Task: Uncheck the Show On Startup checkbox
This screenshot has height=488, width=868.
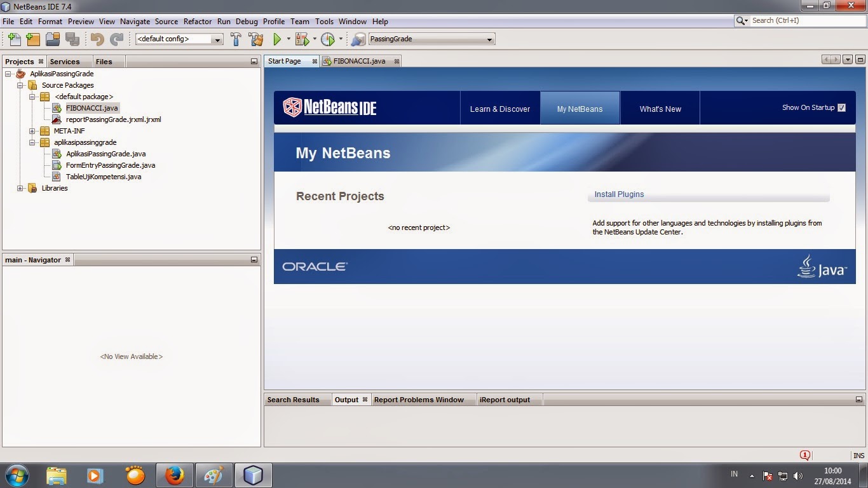Action: pos(842,108)
